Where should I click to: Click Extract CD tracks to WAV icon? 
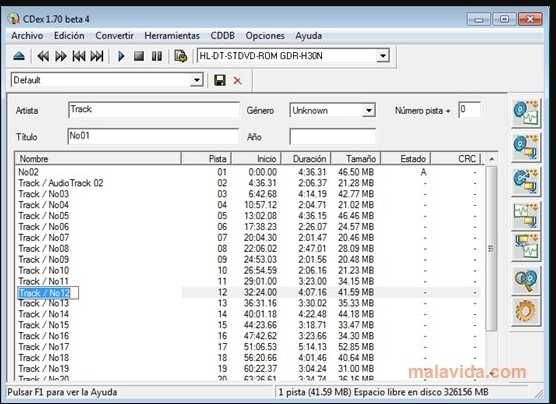tap(526, 113)
